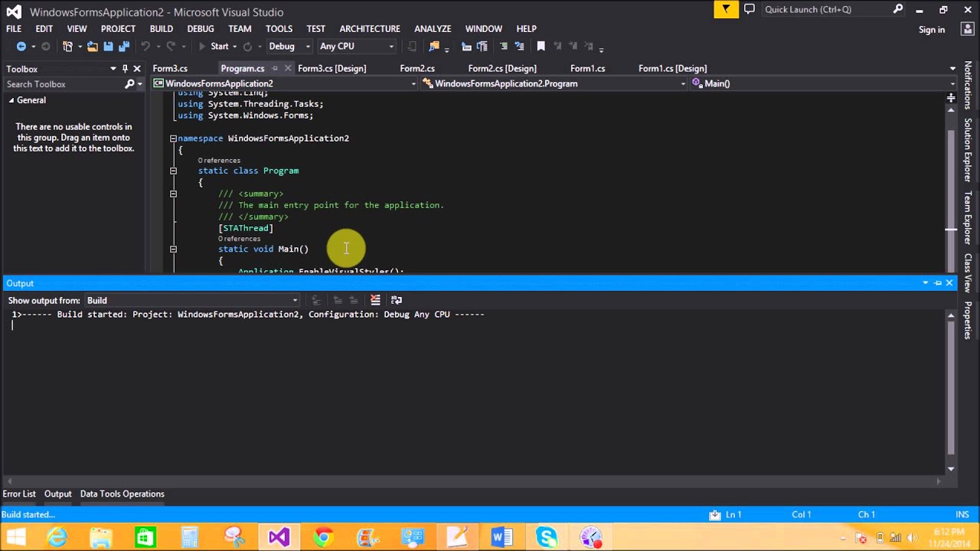This screenshot has height=551, width=980.
Task: Click the Open File folder icon
Action: (93, 47)
